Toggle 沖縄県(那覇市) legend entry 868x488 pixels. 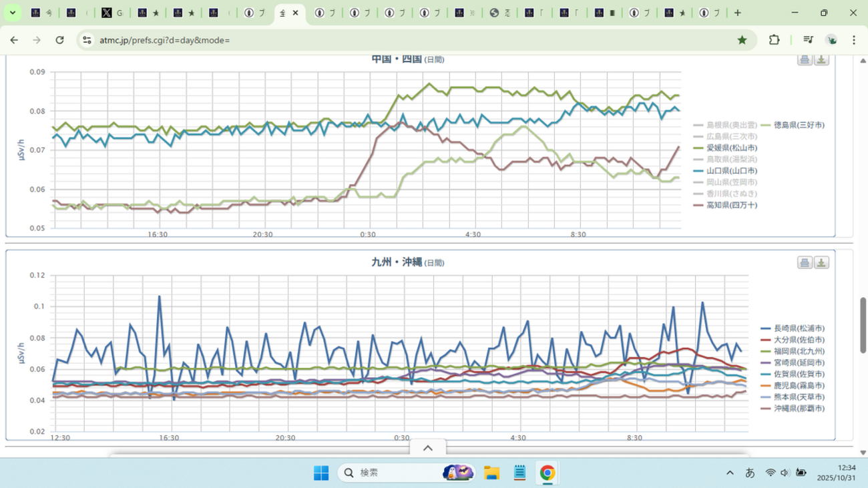click(799, 408)
